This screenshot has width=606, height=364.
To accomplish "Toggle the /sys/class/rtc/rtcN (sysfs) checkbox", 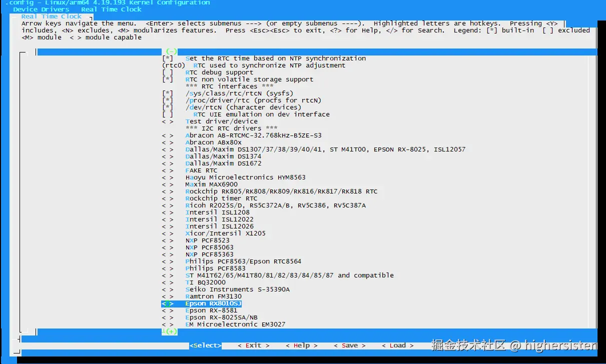I will [168, 93].
